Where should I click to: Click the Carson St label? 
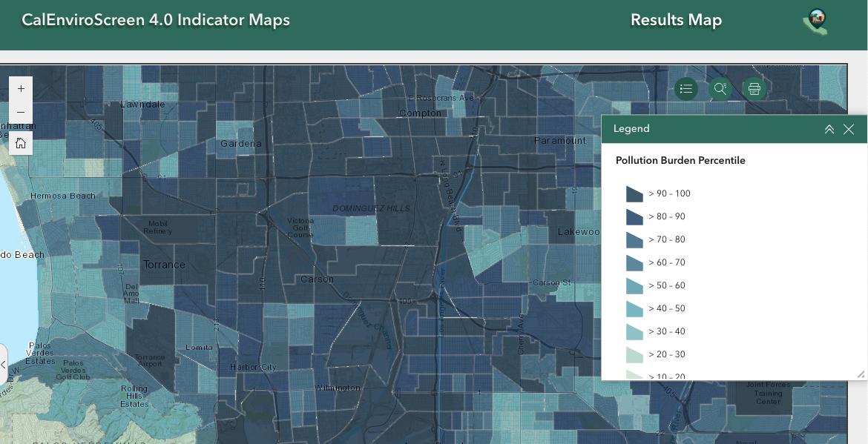pos(551,282)
